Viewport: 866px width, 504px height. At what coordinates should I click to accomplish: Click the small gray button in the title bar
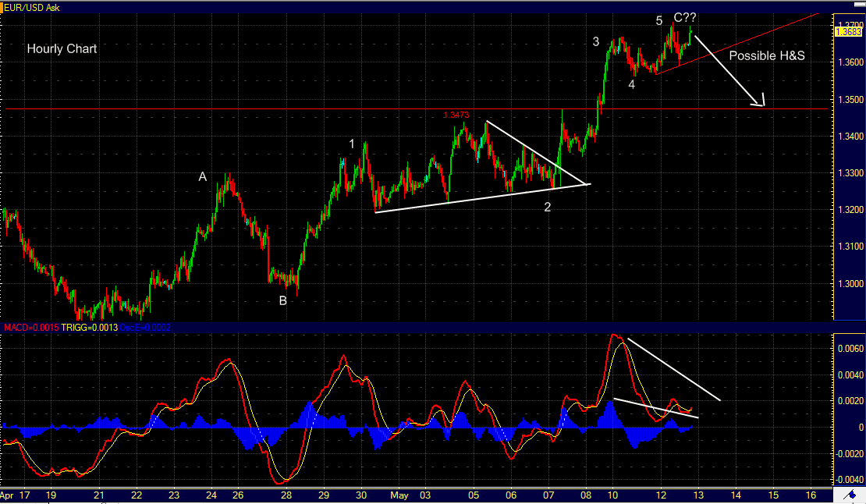coord(860,5)
